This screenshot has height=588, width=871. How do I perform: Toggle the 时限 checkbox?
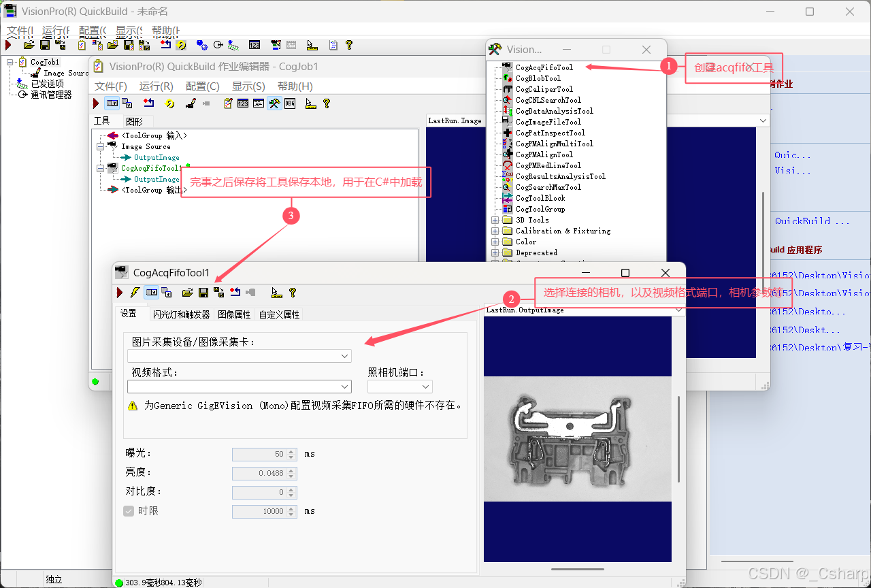pyautogui.click(x=129, y=510)
